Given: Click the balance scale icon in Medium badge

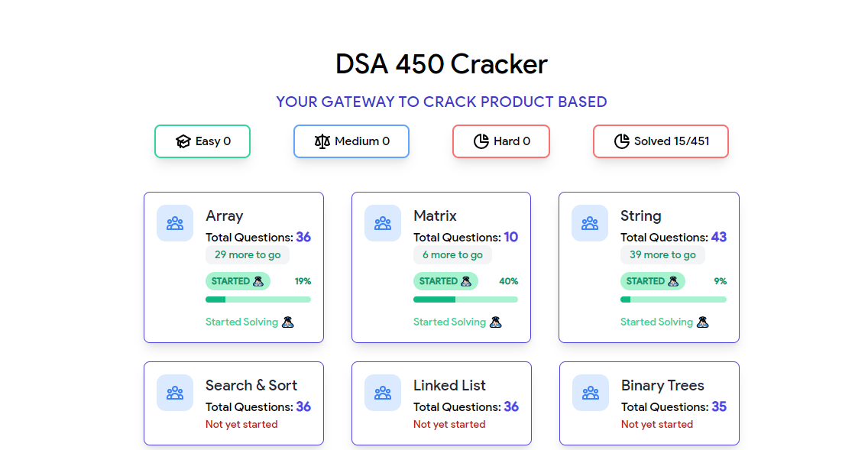Looking at the screenshot, I should (322, 141).
